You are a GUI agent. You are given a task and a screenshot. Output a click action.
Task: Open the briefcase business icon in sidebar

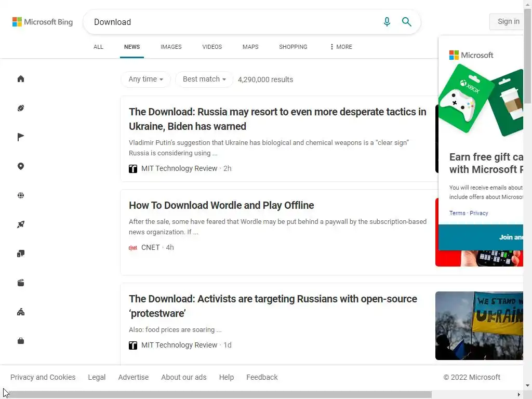tap(21, 341)
